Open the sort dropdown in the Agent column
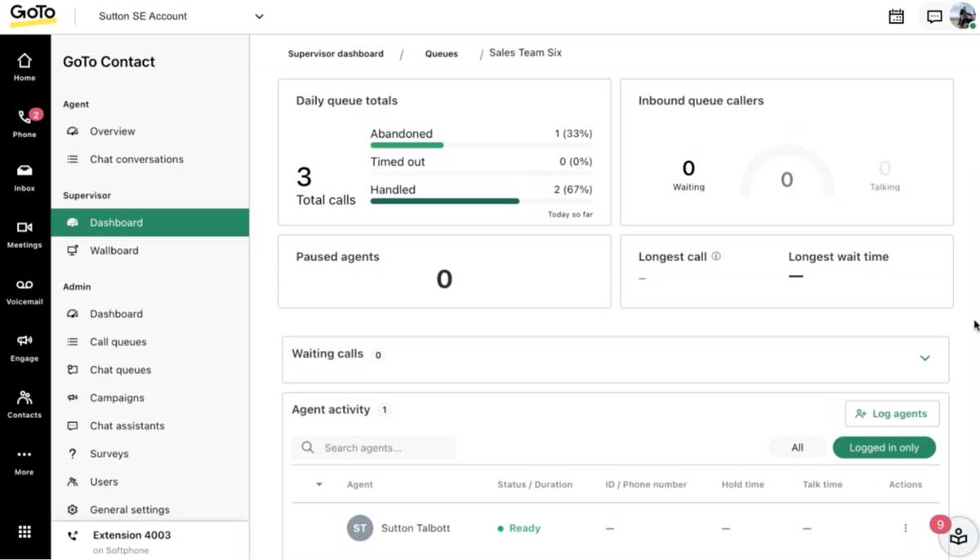 point(318,484)
